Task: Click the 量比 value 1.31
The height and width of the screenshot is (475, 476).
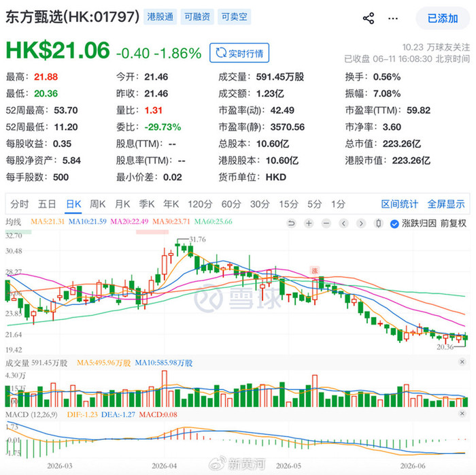Action: coord(153,110)
